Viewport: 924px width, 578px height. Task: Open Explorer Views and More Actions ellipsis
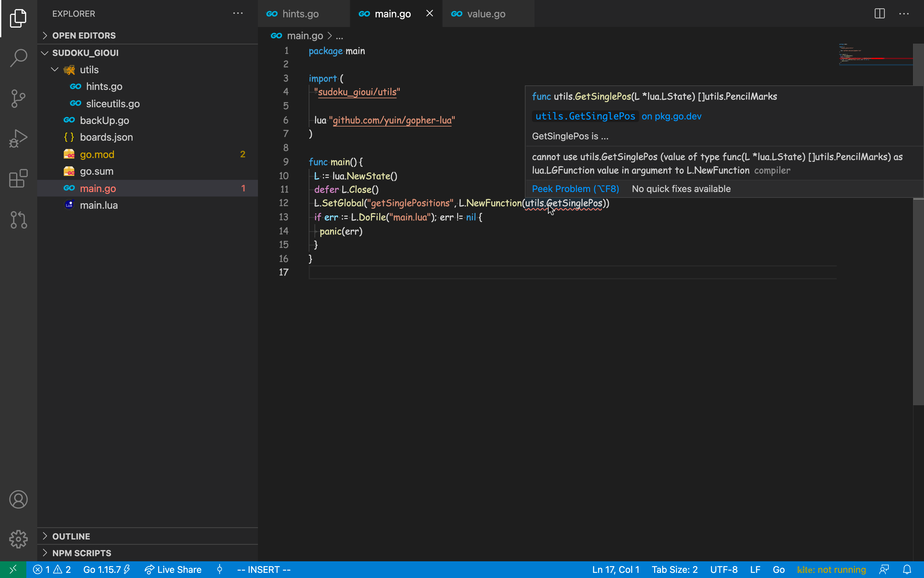click(x=238, y=13)
